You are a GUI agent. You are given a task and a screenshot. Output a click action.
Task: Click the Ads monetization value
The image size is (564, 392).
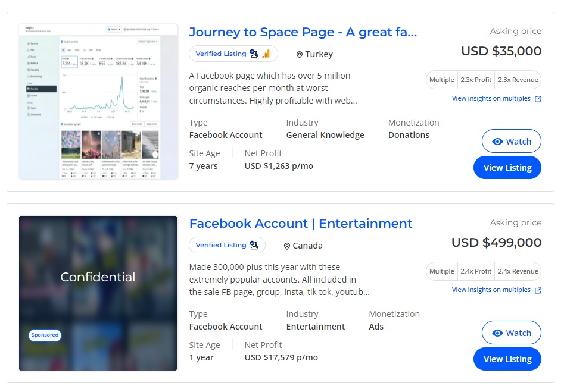[x=376, y=327]
